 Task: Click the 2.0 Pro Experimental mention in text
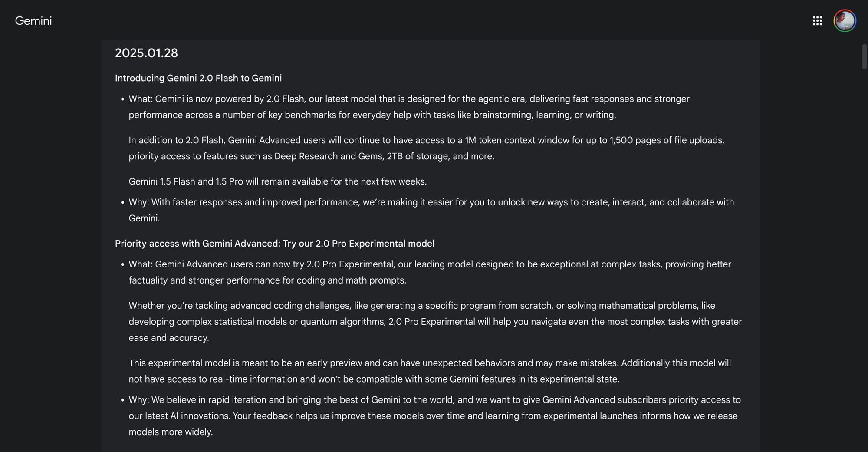(350, 264)
